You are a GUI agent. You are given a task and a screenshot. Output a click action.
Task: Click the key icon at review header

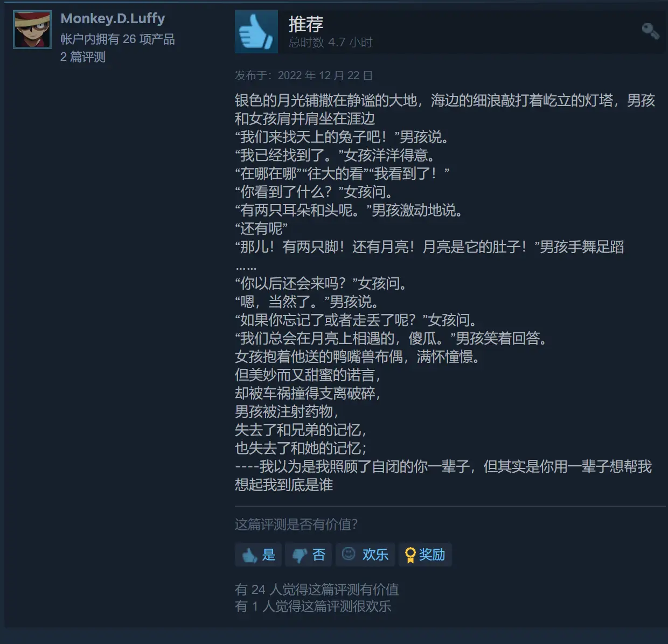[x=650, y=31]
